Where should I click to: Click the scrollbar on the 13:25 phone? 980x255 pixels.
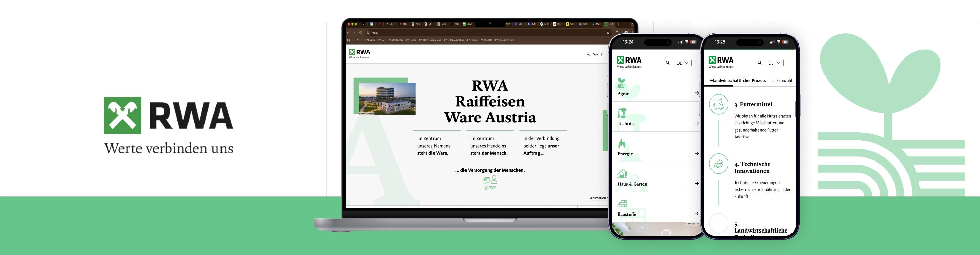point(795,109)
